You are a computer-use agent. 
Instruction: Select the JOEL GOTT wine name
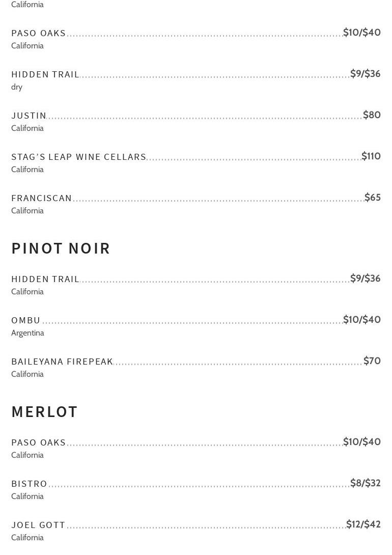[x=39, y=525]
